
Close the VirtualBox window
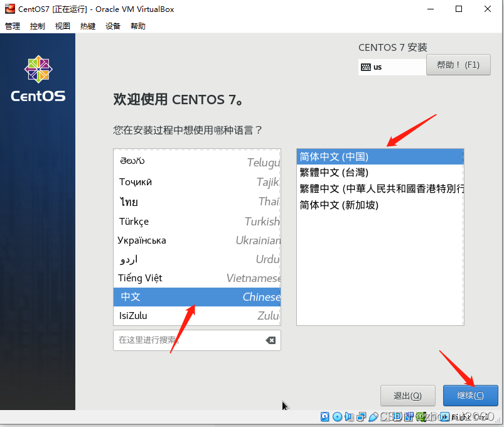coord(488,9)
